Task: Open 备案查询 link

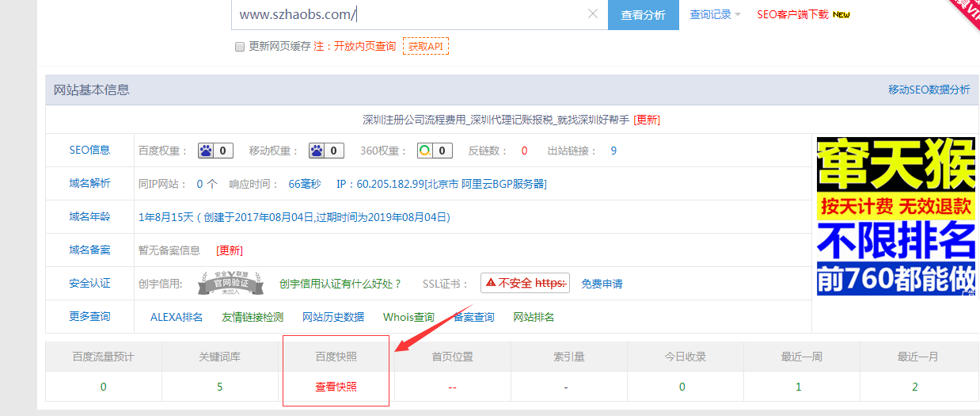Action: point(473,317)
